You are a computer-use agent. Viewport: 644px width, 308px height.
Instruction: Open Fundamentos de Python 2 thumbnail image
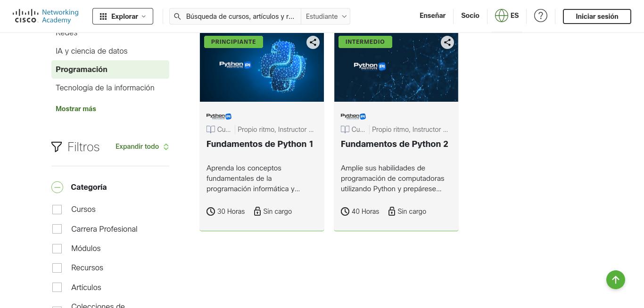click(396, 67)
